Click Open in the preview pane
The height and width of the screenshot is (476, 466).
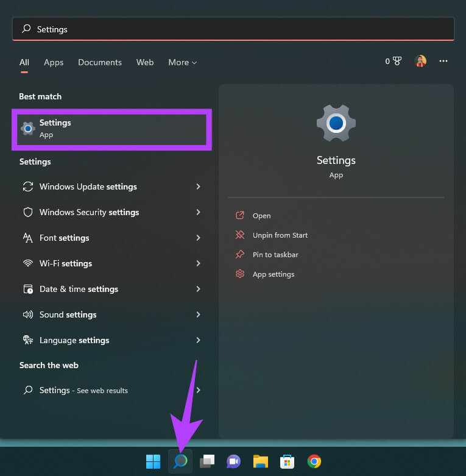pos(261,216)
